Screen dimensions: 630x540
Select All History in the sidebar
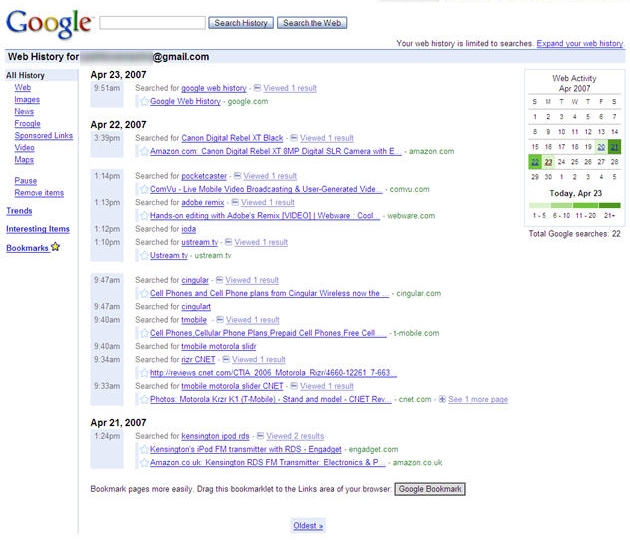(25, 75)
